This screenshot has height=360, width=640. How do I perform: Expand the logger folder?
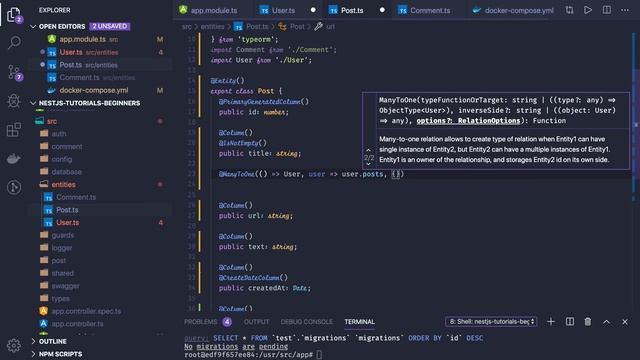pyautogui.click(x=100, y=248)
